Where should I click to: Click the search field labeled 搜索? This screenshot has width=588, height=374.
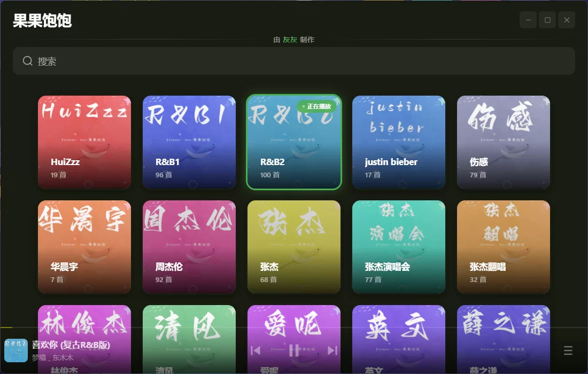pos(294,61)
